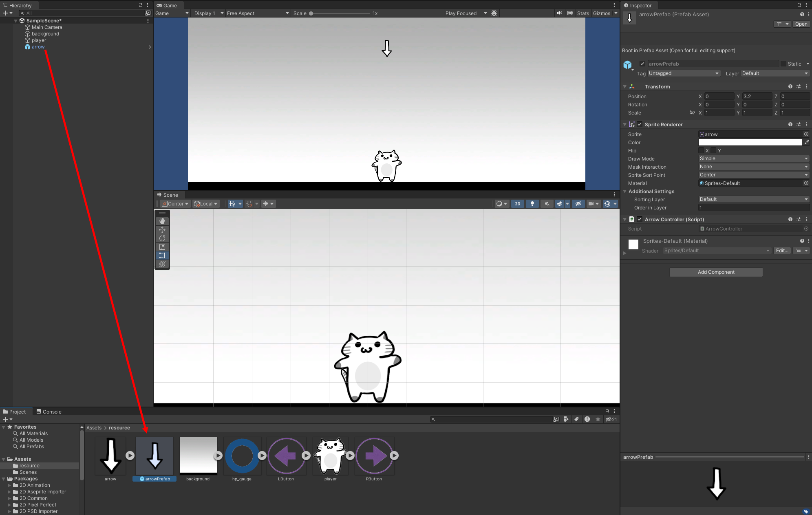Enable Flip X checkbox
This screenshot has height=515, width=812.
(702, 150)
